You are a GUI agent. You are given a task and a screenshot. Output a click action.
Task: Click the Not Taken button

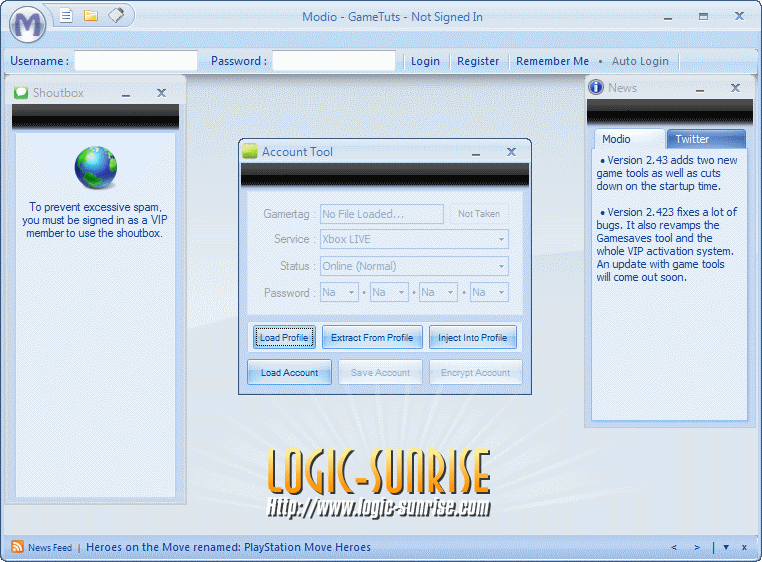479,214
